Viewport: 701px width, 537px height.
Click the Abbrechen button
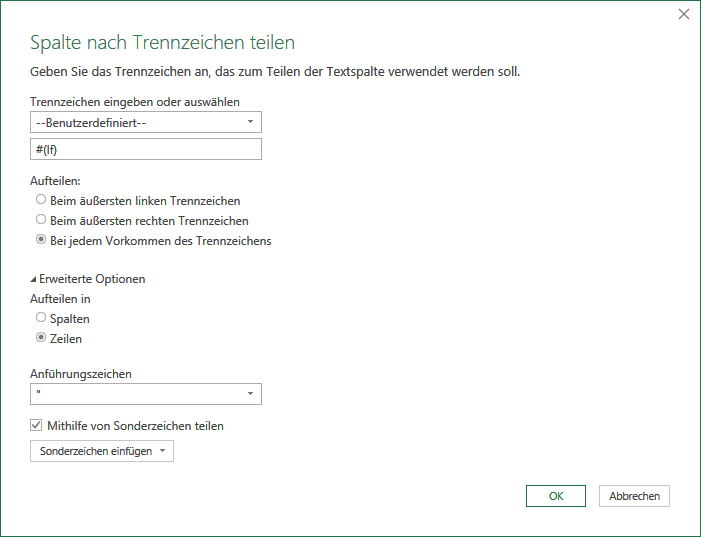tap(634, 496)
